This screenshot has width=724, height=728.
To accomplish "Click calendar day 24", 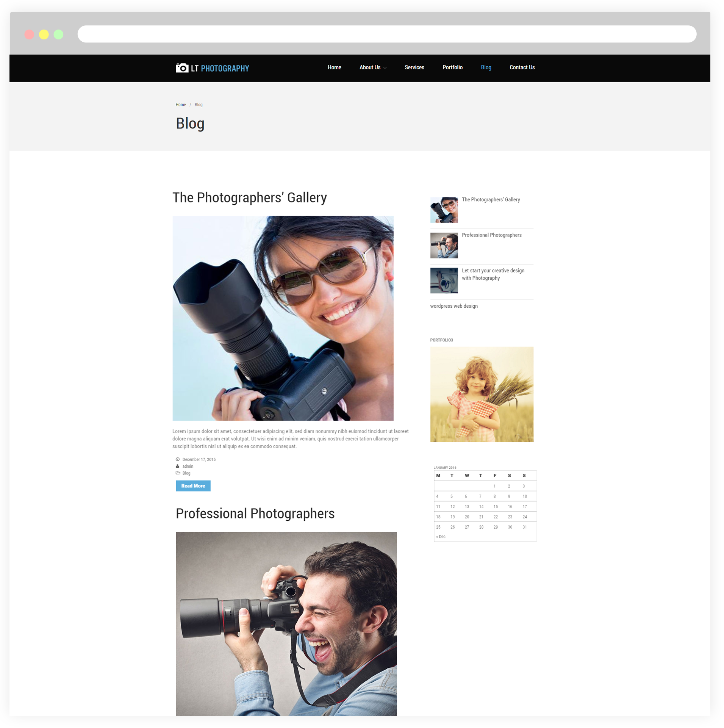I will tap(524, 517).
